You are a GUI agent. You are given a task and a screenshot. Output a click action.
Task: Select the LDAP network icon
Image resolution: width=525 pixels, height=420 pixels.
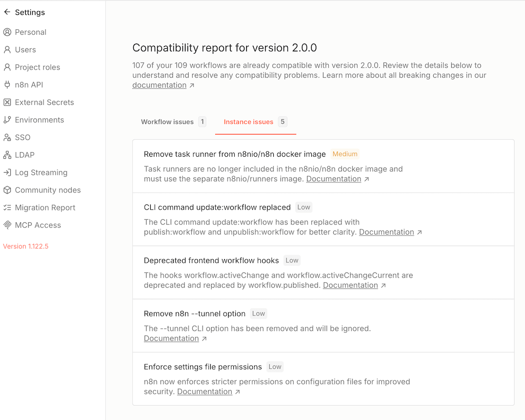[x=7, y=155]
